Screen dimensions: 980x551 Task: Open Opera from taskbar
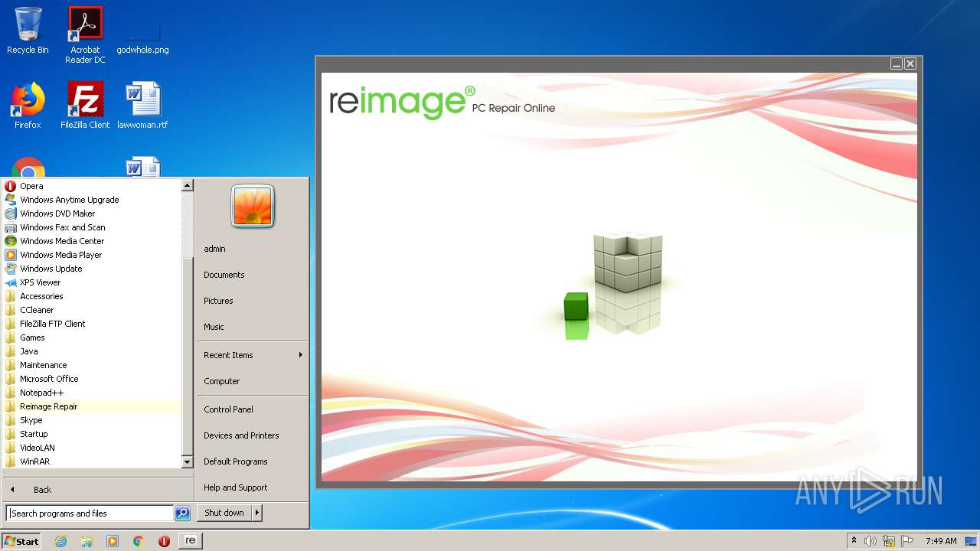pyautogui.click(x=164, y=541)
